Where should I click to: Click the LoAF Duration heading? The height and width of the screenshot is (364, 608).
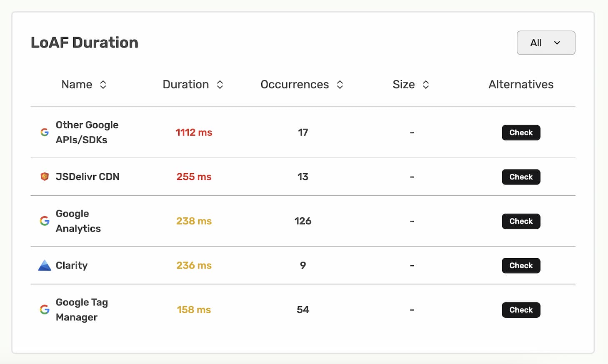pyautogui.click(x=85, y=42)
